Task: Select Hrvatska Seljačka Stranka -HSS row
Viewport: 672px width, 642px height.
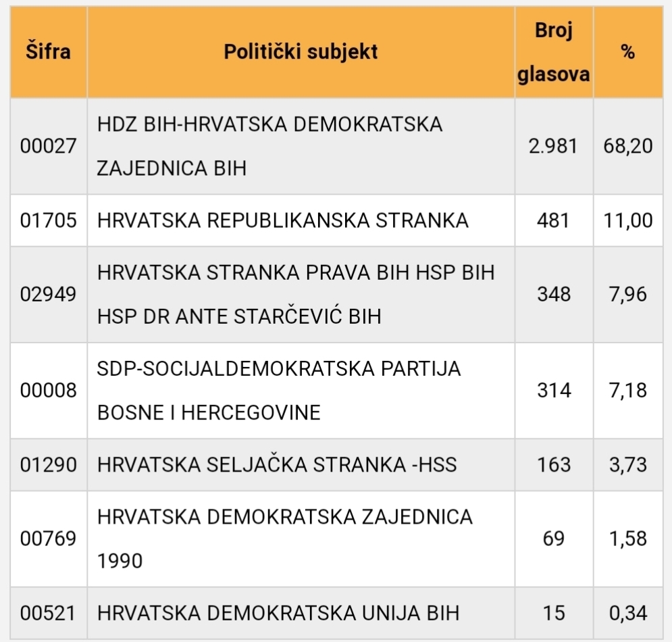Action: click(x=336, y=465)
